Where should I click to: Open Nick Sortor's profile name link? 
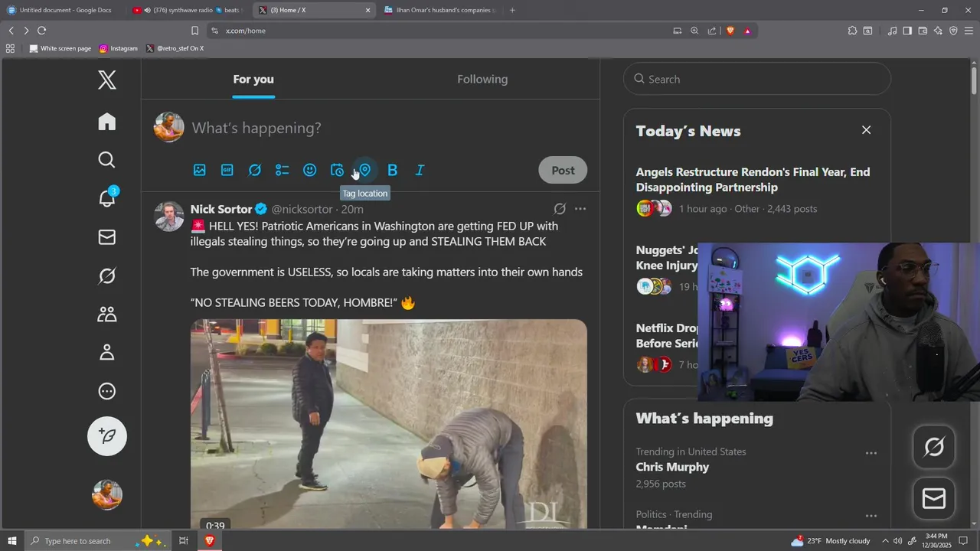(x=221, y=209)
